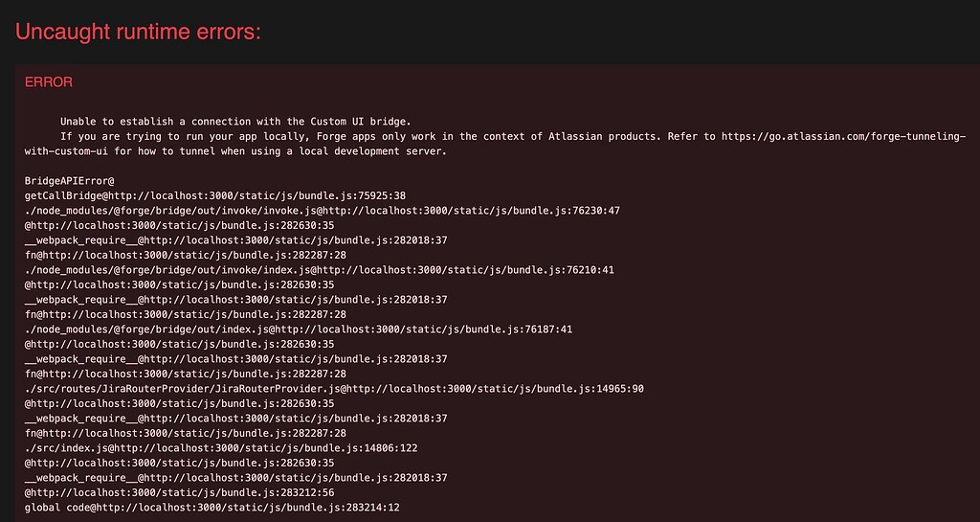Open the invoke/invoke.js bundle.js:76230:47 stack frame
Screen dimensions: 980x522
click(323, 211)
